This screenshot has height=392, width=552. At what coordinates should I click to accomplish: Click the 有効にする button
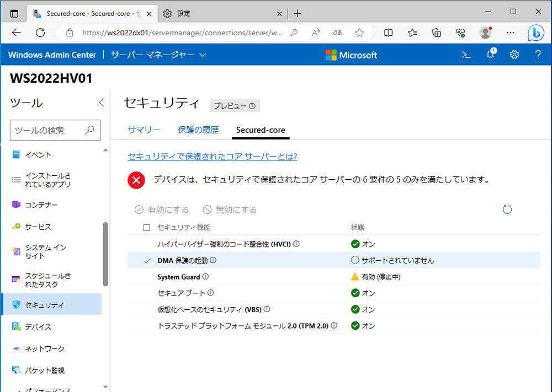[162, 210]
